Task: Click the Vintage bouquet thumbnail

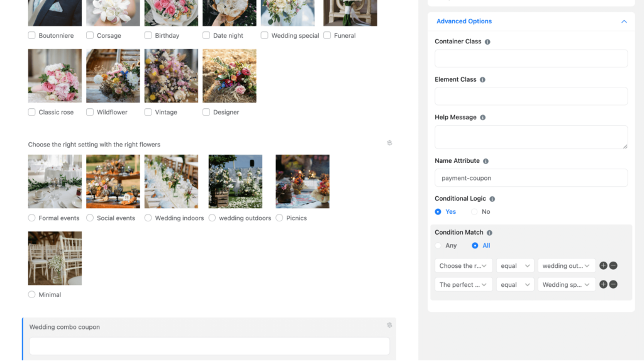Action: click(x=171, y=76)
